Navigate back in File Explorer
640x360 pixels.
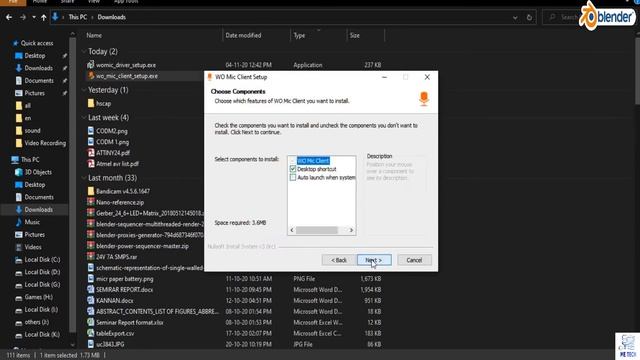9,17
